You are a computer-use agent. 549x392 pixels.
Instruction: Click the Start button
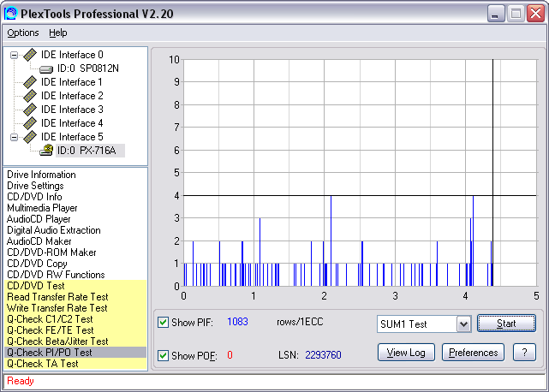[506, 323]
